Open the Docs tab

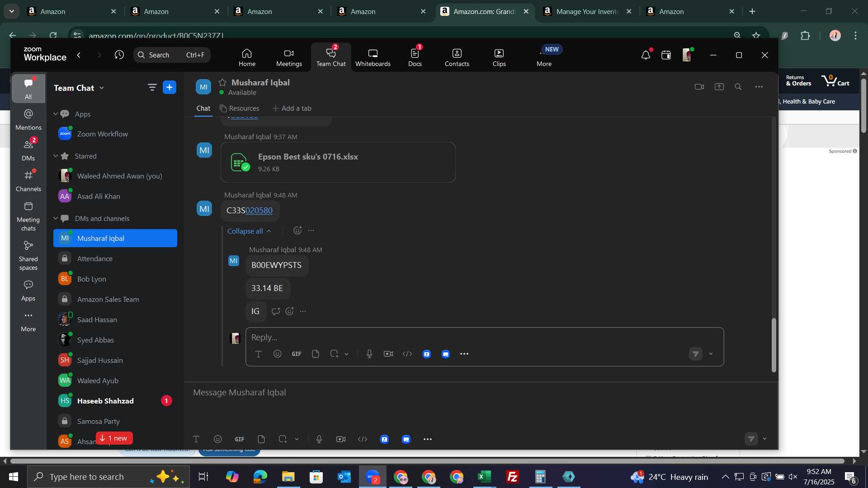pyautogui.click(x=415, y=57)
